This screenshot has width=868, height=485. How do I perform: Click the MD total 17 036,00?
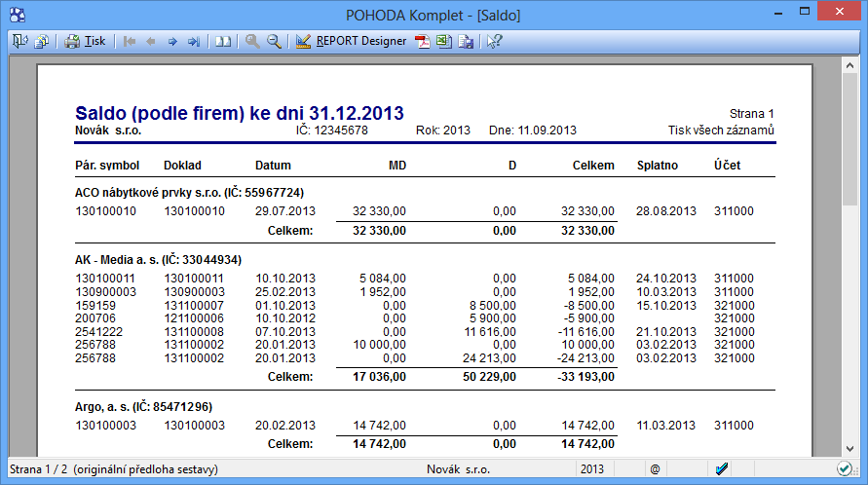coord(379,377)
